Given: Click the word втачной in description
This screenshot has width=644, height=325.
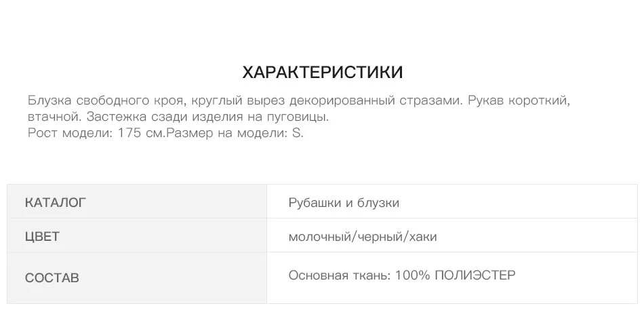Looking at the screenshot, I should pyautogui.click(x=55, y=117).
